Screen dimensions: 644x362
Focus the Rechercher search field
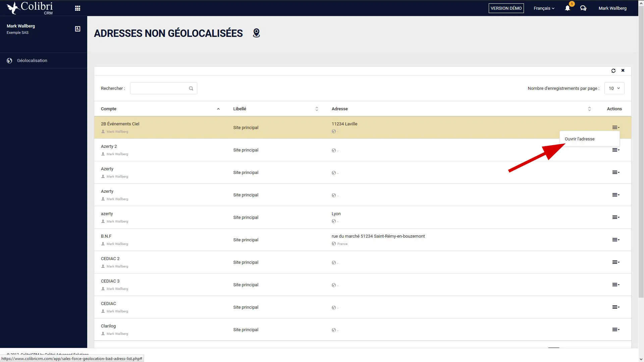point(159,88)
